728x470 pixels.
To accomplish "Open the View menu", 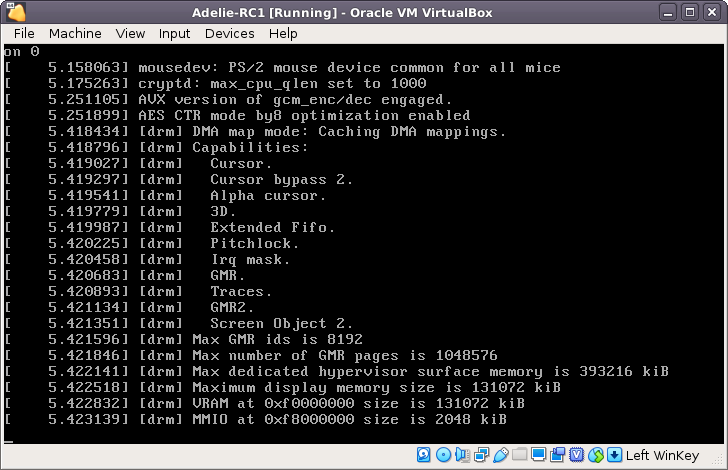I will (130, 33).
